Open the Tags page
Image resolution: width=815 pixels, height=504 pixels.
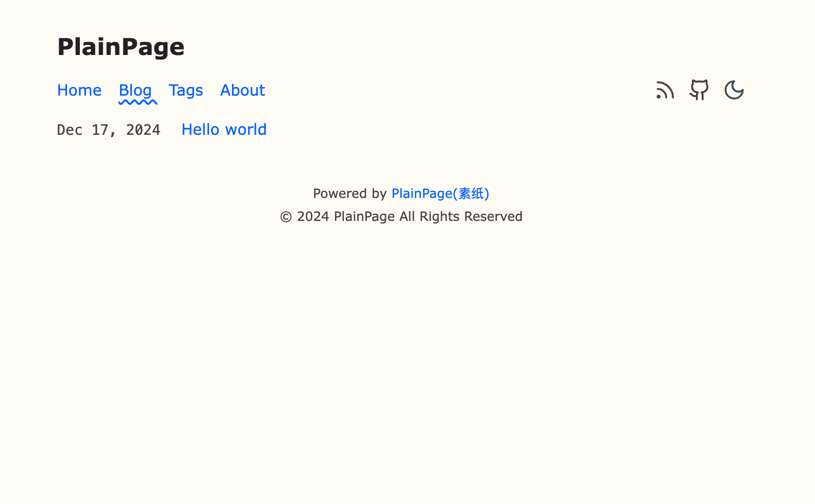[x=186, y=90]
